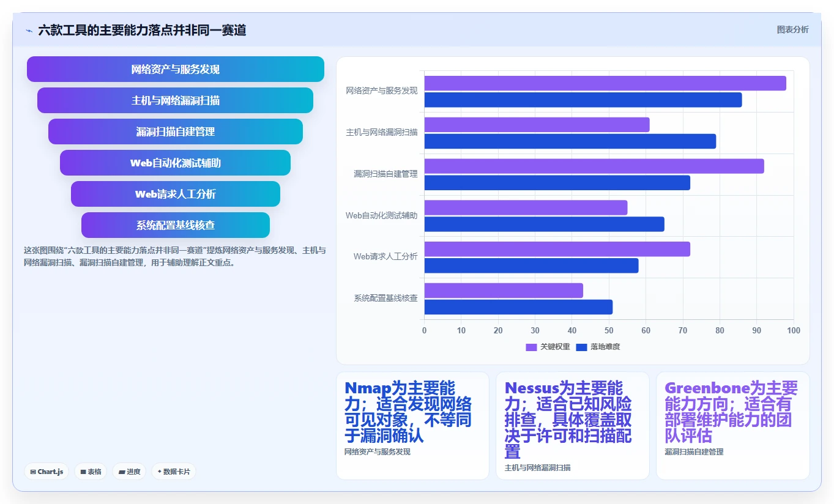Select the Web请求人工分析 funnel bar

click(176, 194)
